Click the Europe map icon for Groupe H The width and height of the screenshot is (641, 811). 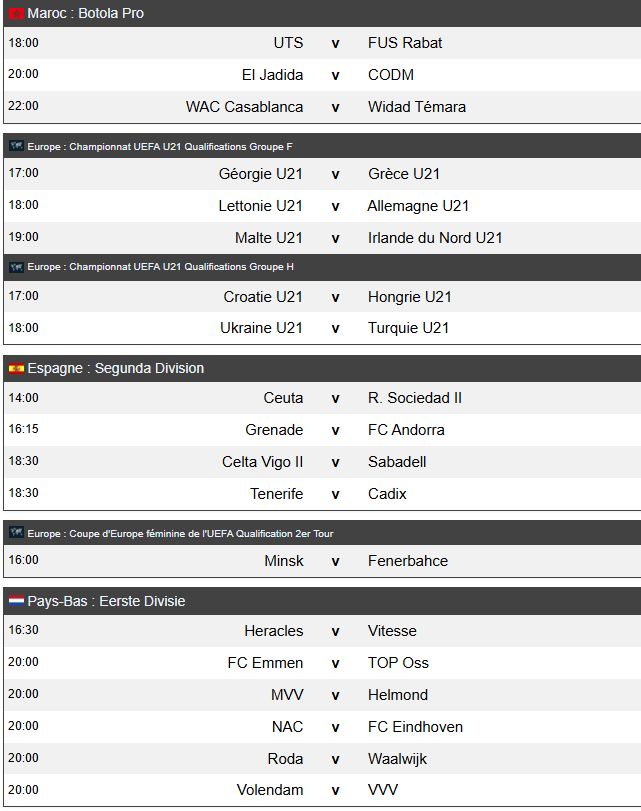tap(17, 267)
